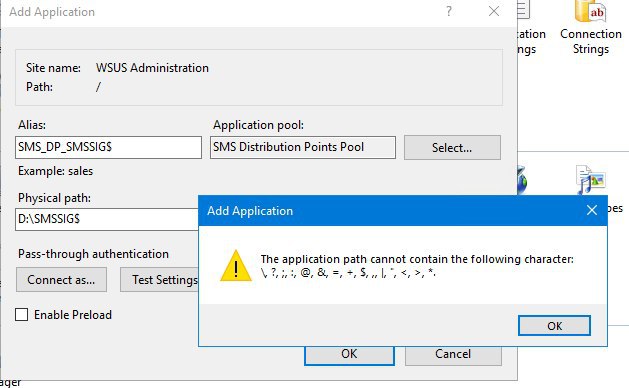The height and width of the screenshot is (388, 629).
Task: Click the WSUS Administration site name text
Action: tap(152, 68)
